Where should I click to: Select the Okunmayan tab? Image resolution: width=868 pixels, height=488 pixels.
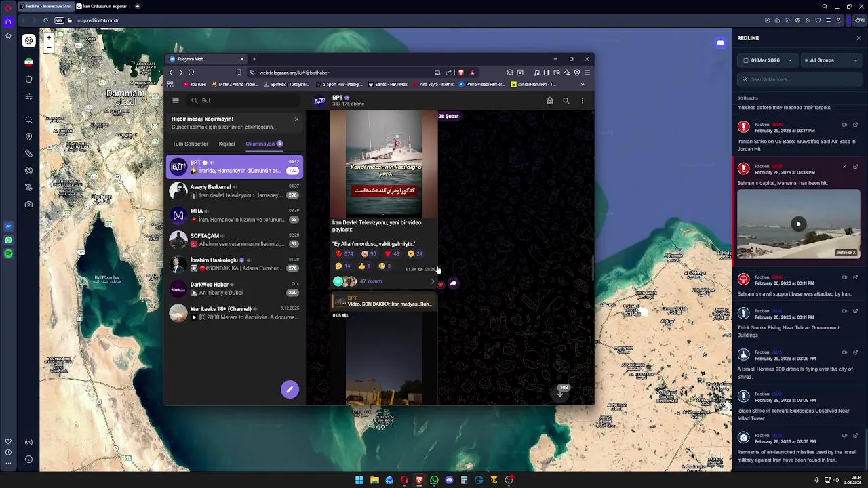click(264, 144)
